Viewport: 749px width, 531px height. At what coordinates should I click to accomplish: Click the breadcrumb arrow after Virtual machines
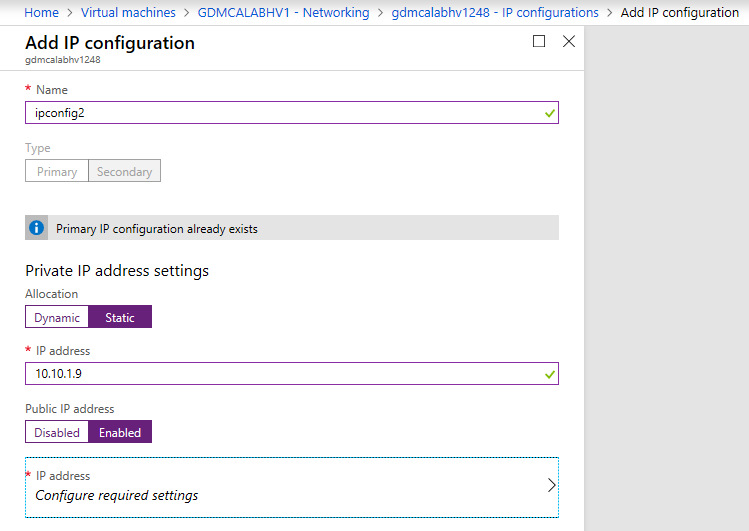click(x=187, y=12)
